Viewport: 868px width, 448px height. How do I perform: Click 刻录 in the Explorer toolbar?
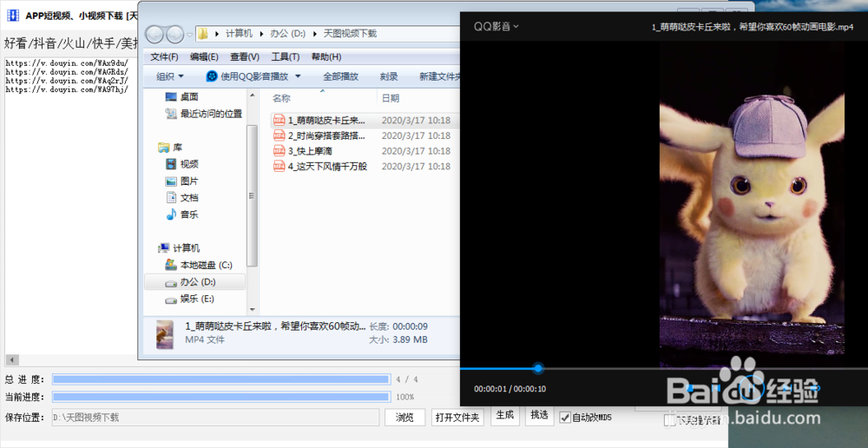389,76
